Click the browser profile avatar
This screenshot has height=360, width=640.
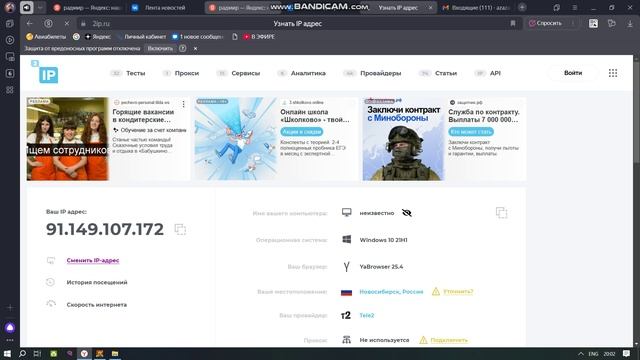pyautogui.click(x=9, y=7)
